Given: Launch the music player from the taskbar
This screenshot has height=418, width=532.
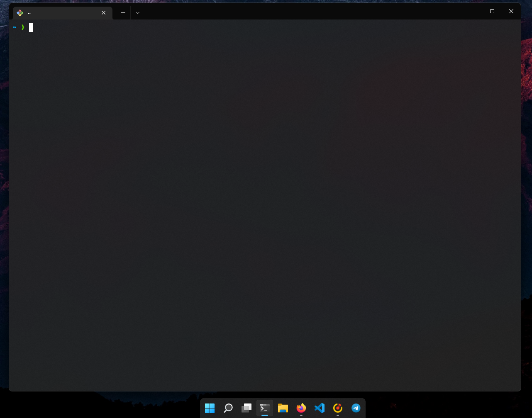Looking at the screenshot, I should [337, 408].
